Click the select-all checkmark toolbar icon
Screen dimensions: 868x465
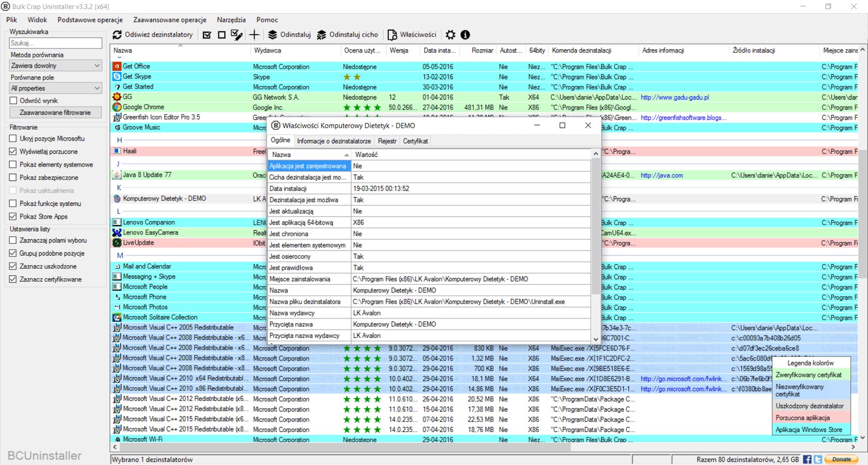[x=207, y=35]
